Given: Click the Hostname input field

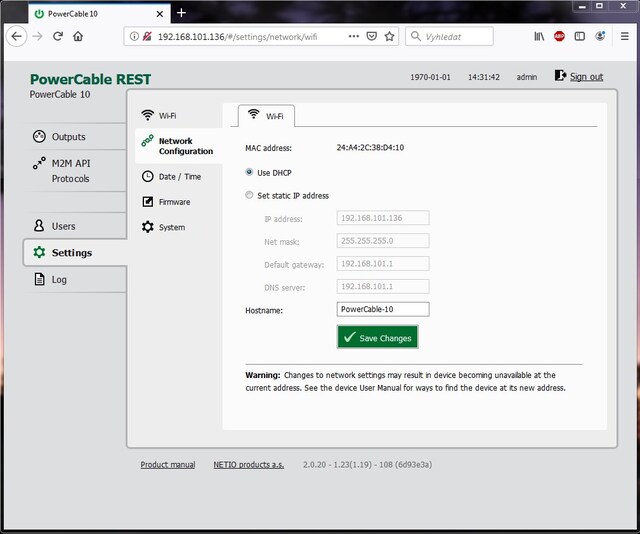Looking at the screenshot, I should [383, 310].
